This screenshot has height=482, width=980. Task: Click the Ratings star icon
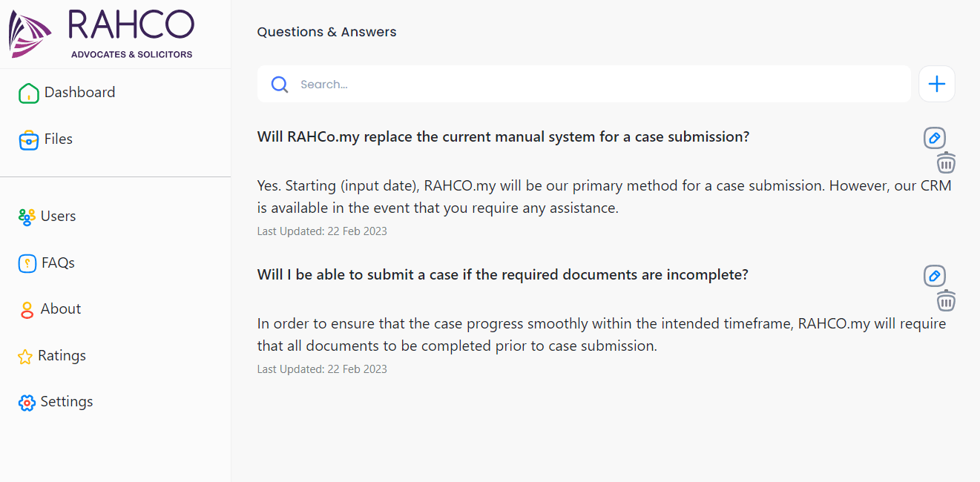tap(26, 357)
